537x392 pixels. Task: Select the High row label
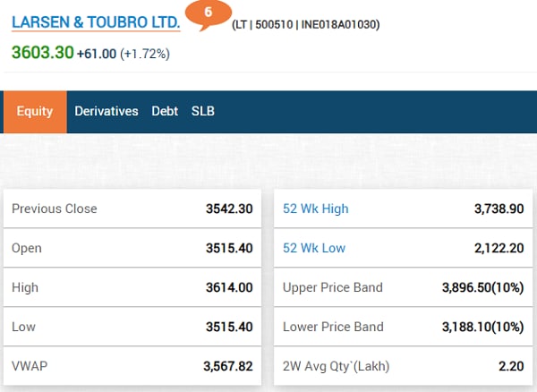point(25,287)
